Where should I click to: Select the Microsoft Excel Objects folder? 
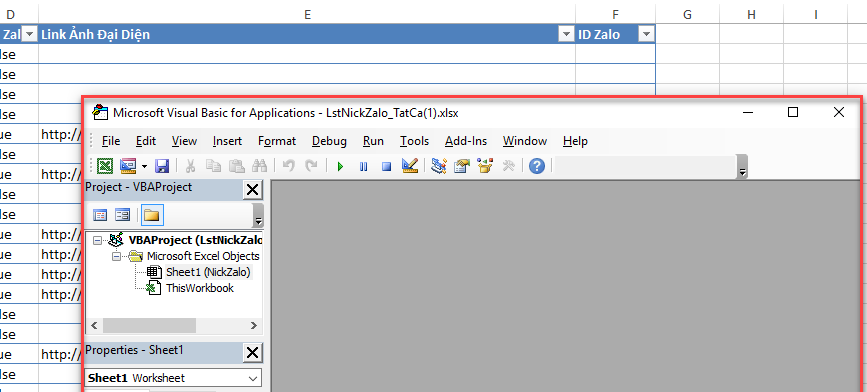coord(203,257)
